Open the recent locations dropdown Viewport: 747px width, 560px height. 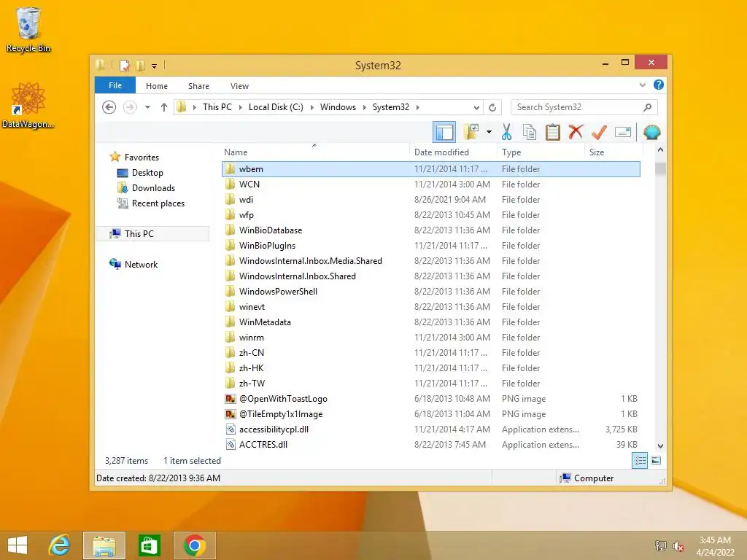point(147,107)
